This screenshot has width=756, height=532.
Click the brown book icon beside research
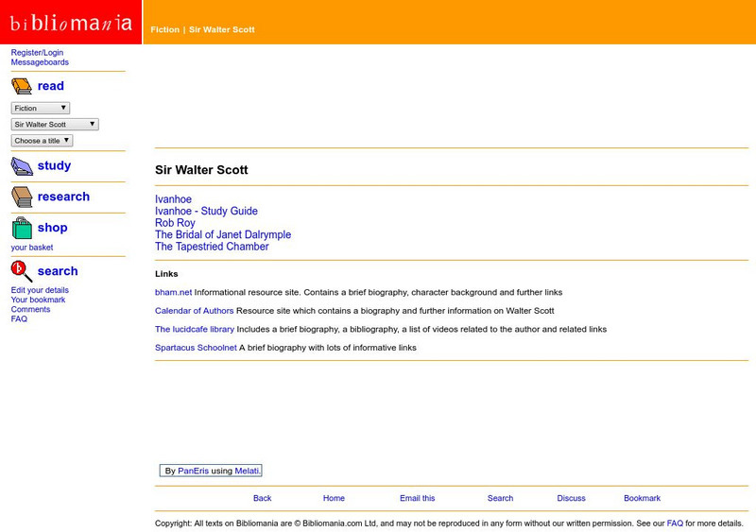[x=22, y=197]
